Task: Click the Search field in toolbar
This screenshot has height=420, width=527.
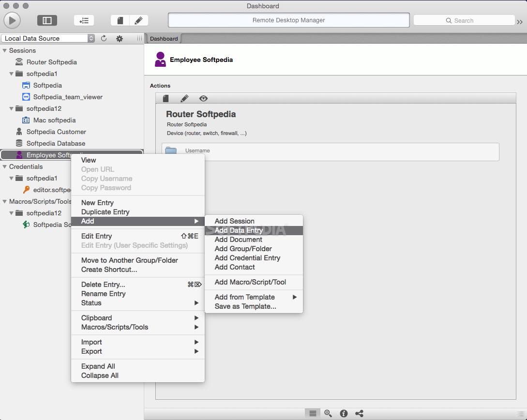Action: (x=464, y=20)
